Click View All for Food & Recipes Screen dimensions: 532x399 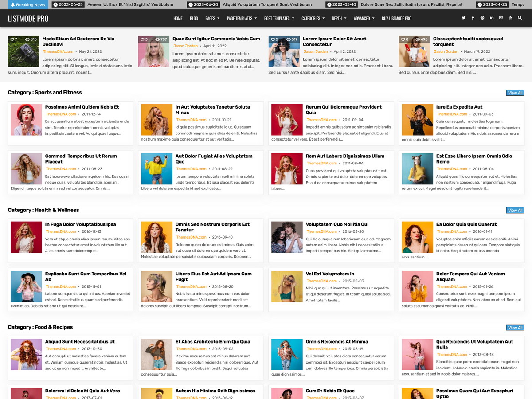click(515, 328)
